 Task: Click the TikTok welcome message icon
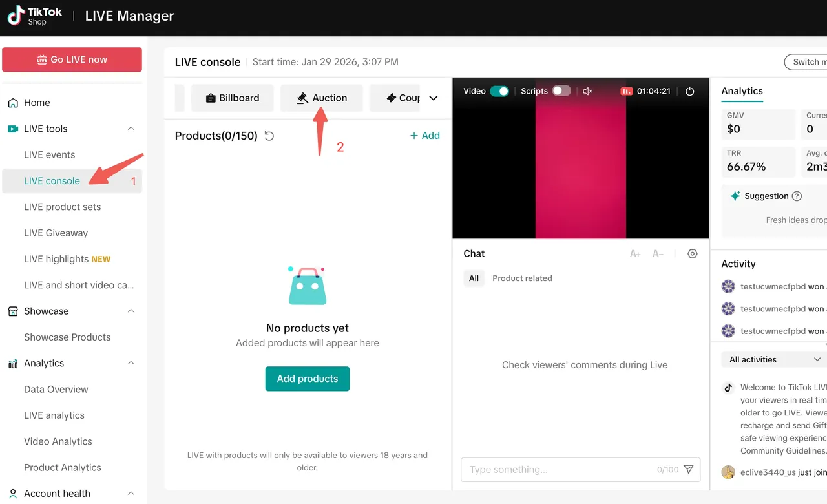point(728,388)
